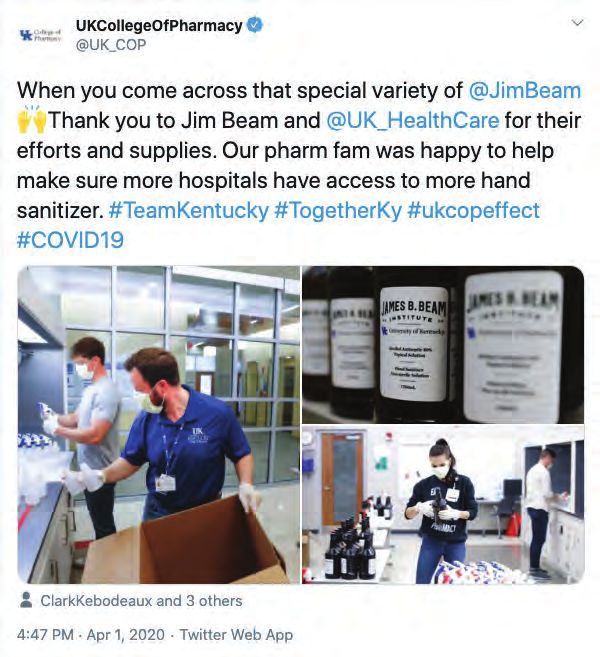This screenshot has height=657, width=600.
Task: Open the tweet options chevron menu
Action: click(578, 23)
